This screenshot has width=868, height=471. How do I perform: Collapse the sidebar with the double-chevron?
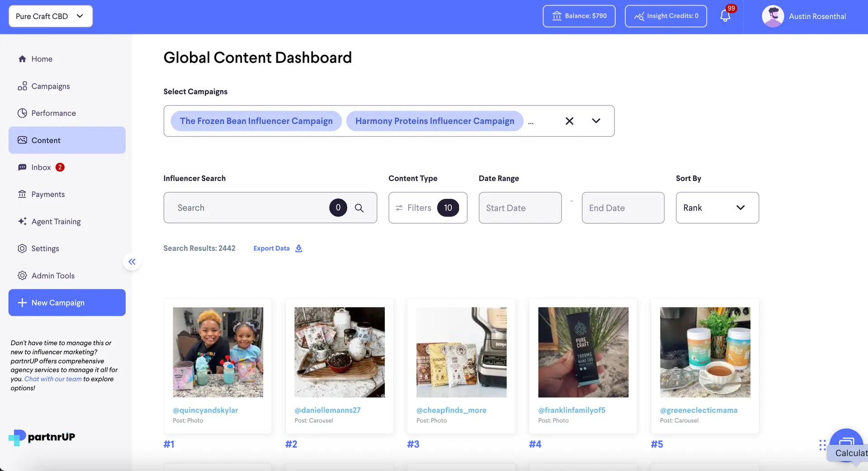click(132, 261)
